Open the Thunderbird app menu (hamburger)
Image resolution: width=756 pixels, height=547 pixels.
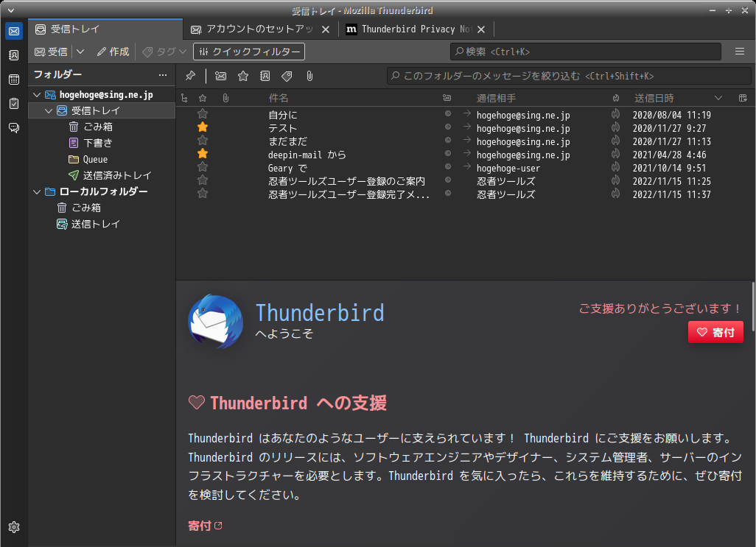[740, 52]
